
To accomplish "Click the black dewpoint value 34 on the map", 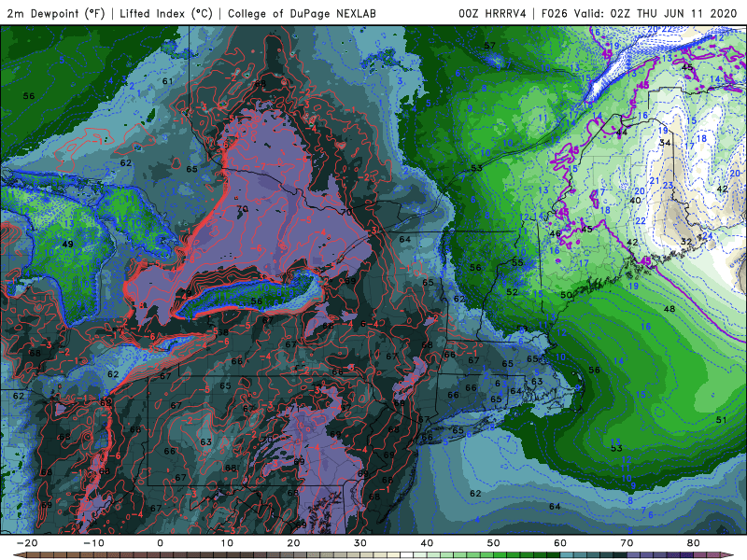I will (665, 143).
